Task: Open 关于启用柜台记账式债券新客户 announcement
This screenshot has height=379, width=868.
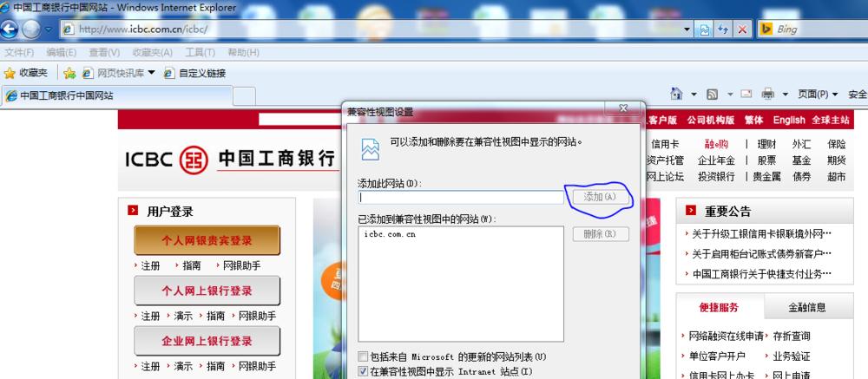Action: coord(761,254)
